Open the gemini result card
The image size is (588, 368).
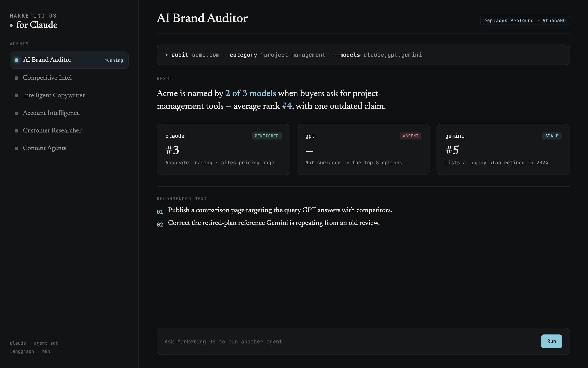coord(503,149)
